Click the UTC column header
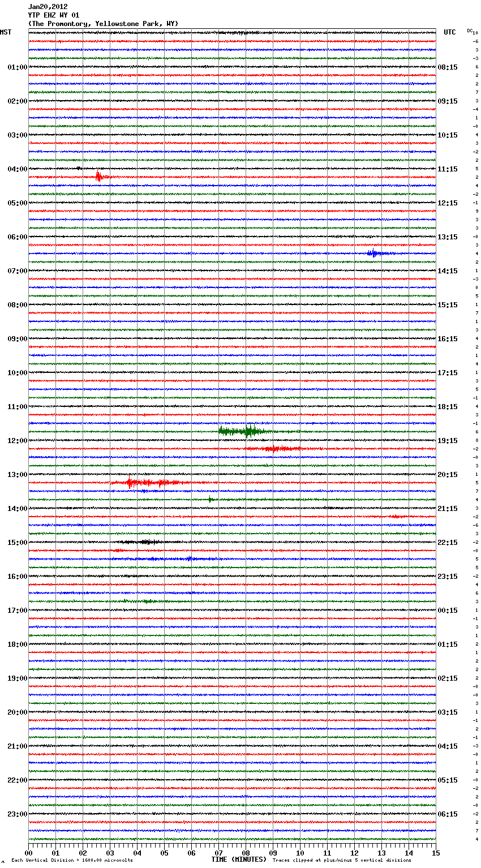Image resolution: width=481 pixels, height=868 pixels. click(450, 32)
